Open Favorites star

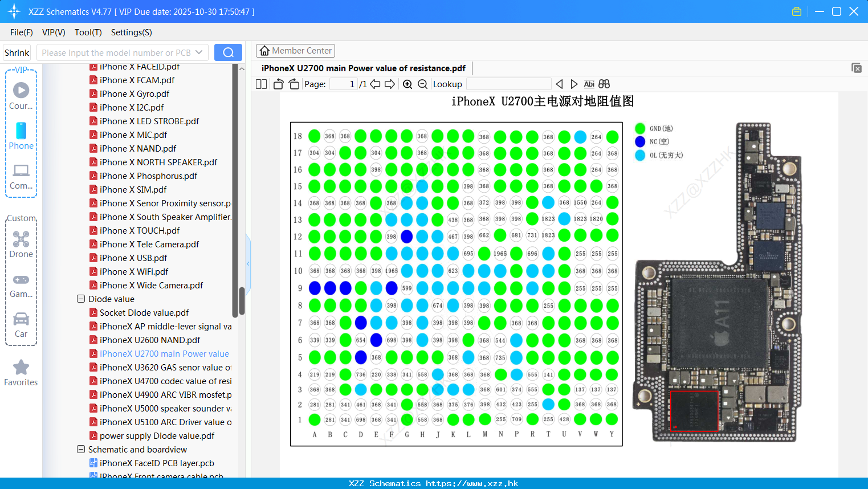(x=21, y=373)
